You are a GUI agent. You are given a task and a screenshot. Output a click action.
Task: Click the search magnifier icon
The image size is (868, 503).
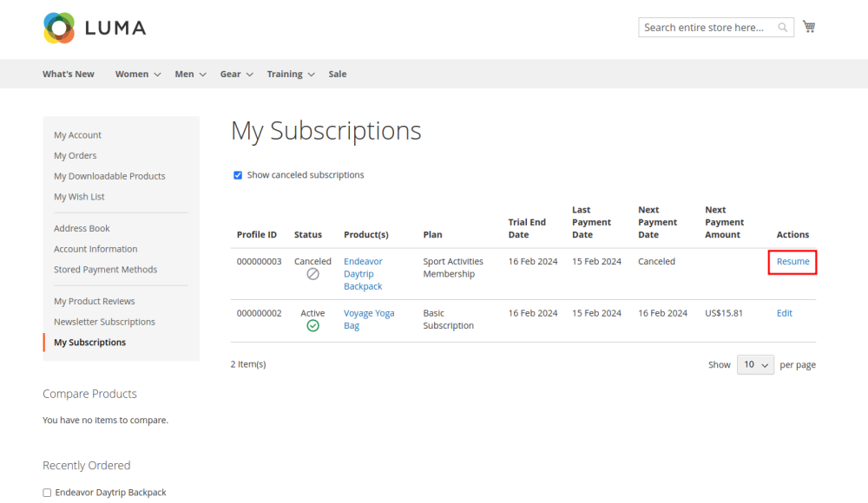tap(782, 27)
